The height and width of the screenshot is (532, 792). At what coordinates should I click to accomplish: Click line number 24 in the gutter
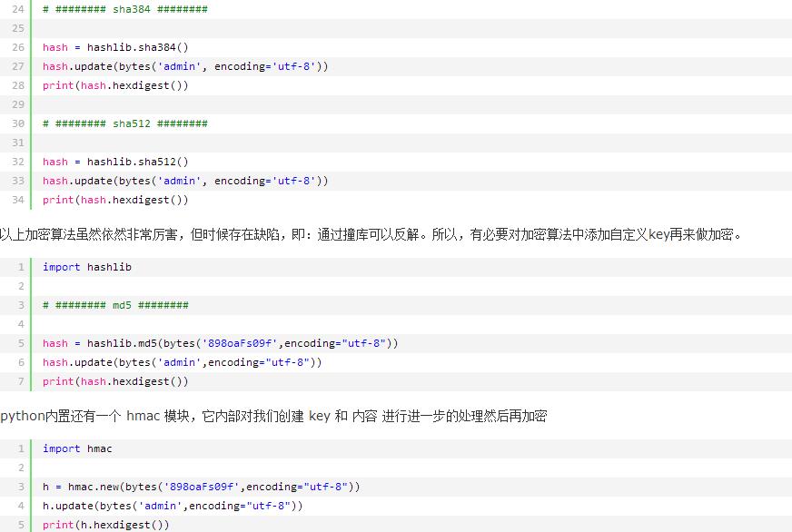[x=17, y=9]
